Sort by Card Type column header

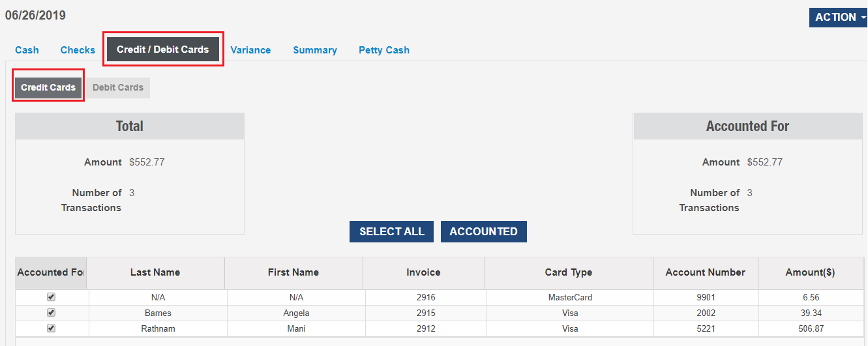(x=569, y=272)
